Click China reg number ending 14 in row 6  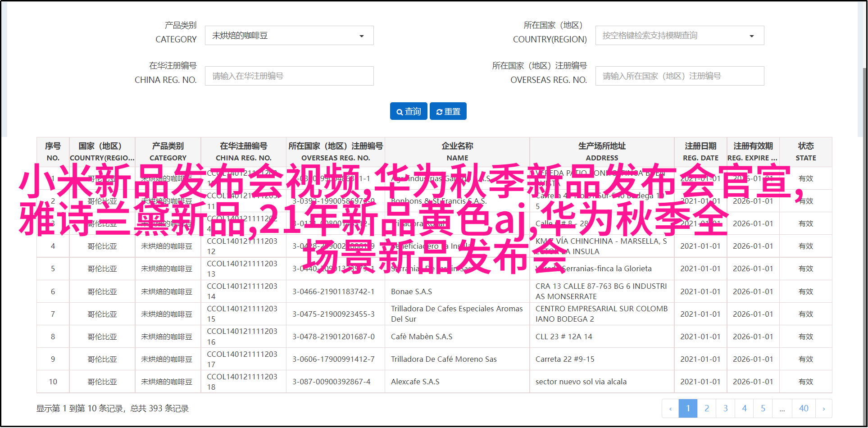pyautogui.click(x=242, y=291)
